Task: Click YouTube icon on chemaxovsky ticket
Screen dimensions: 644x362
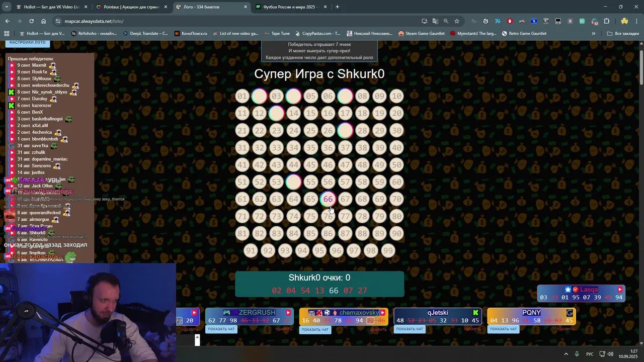Action: pos(382,313)
